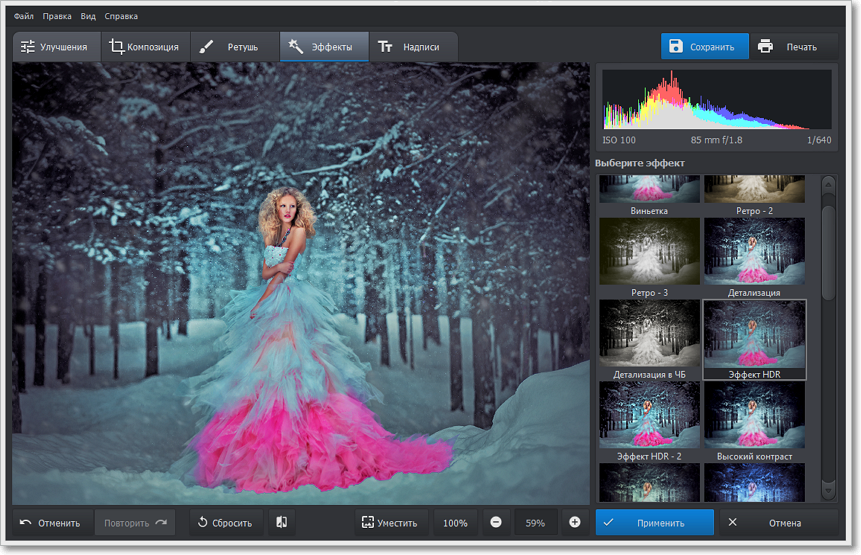Click Применить to apply the effect
Image resolution: width=861 pixels, height=555 pixels.
(x=655, y=523)
